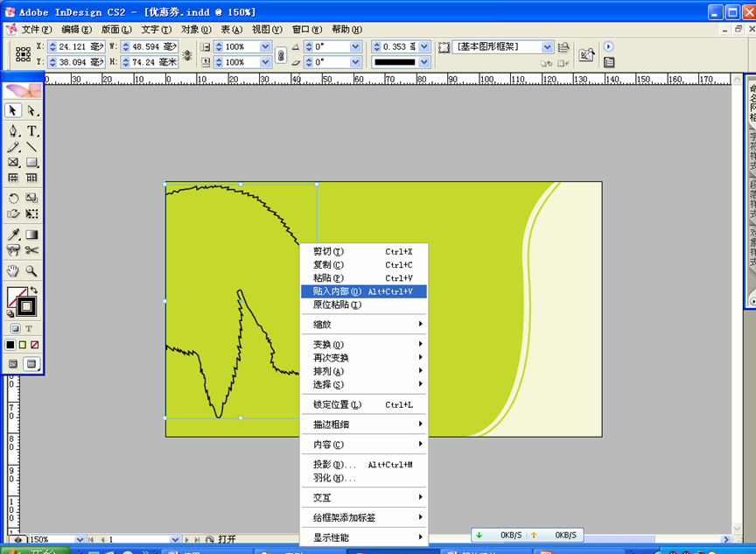Click the Eyedropper tool
756x554 pixels.
tap(13, 235)
